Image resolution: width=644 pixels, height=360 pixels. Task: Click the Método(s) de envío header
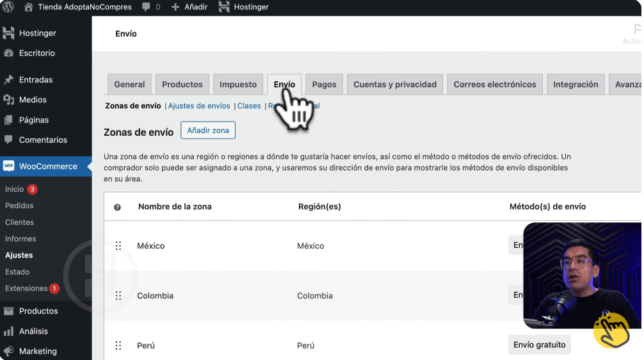click(x=547, y=207)
